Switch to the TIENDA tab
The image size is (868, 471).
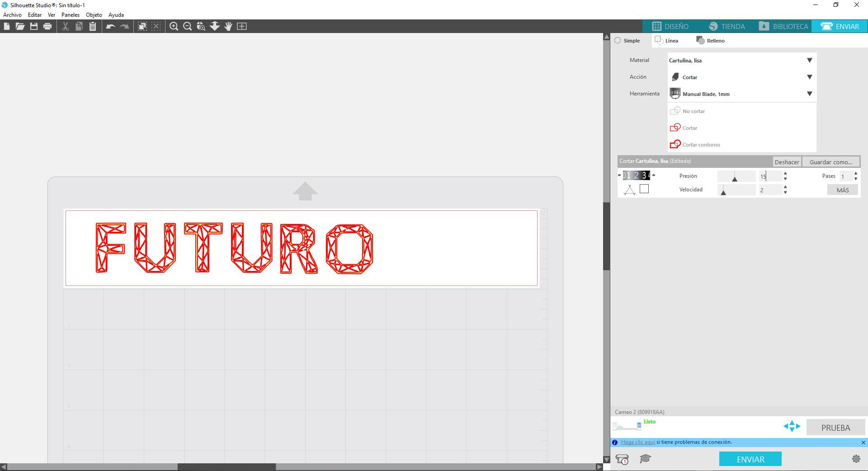point(727,26)
